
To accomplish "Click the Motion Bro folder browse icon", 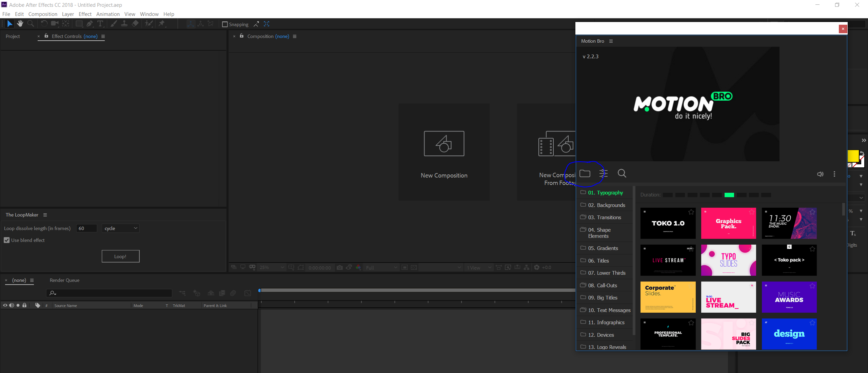I will click(x=585, y=174).
